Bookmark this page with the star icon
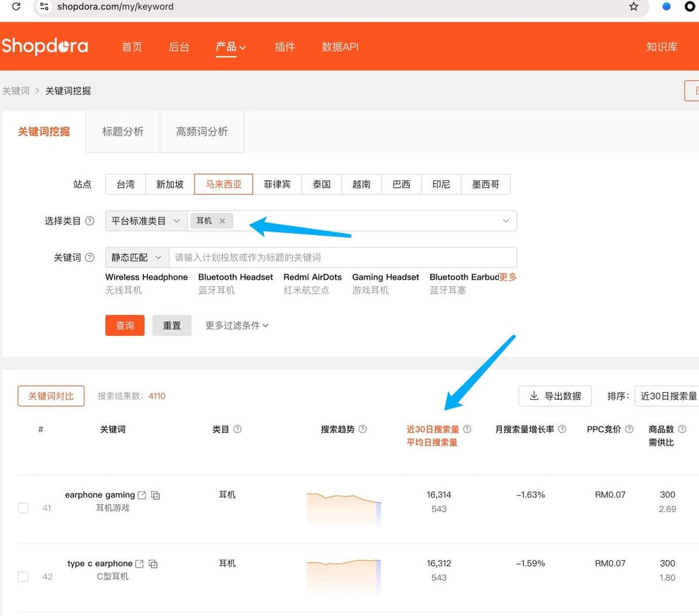Viewport: 699px width, 616px height. [x=634, y=6]
